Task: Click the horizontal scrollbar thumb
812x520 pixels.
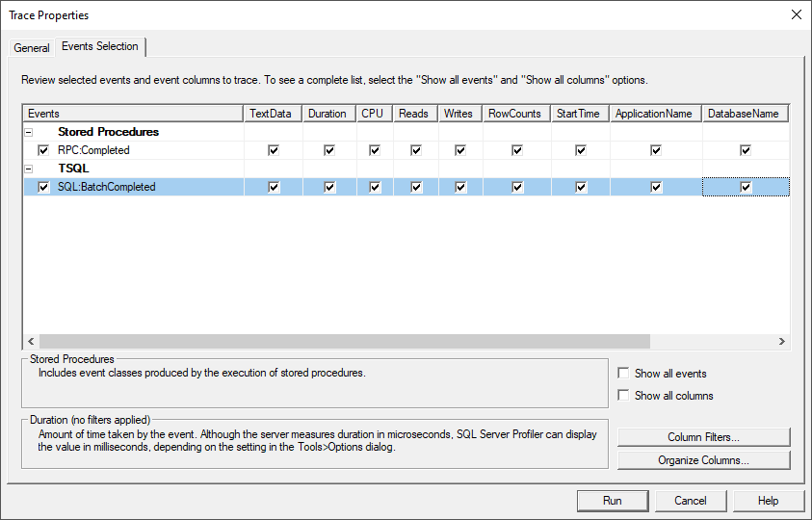Action: (345, 341)
